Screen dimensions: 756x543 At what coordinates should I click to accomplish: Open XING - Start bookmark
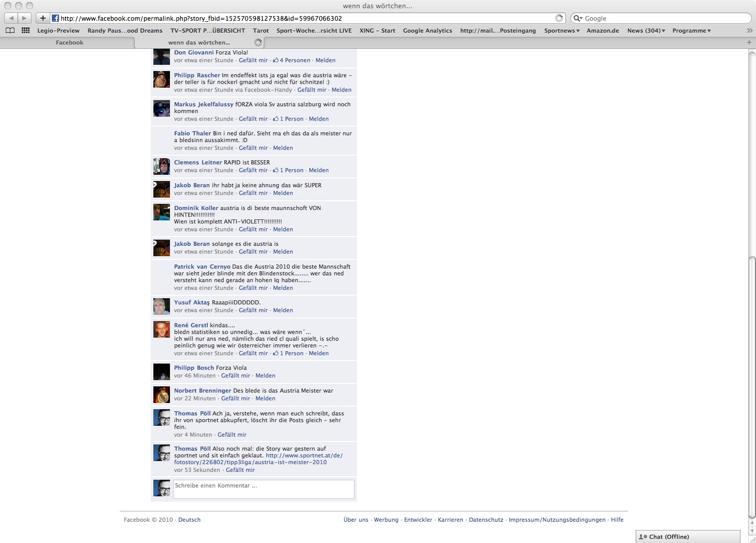coord(377,31)
